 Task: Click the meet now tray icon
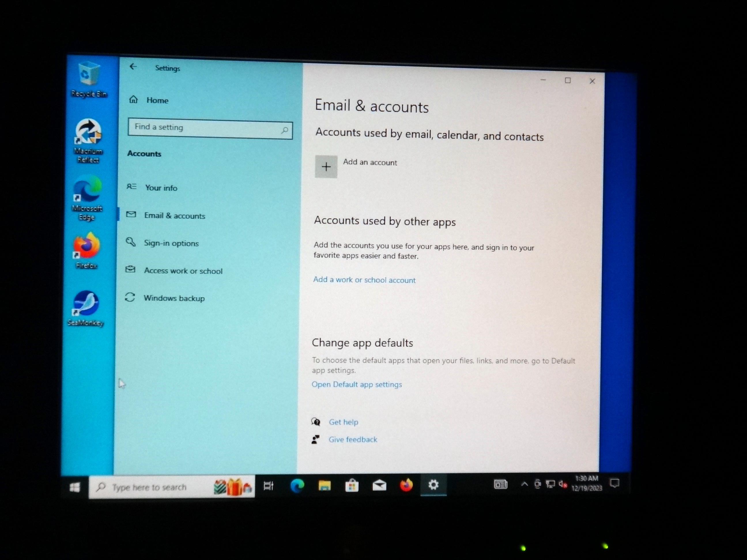pos(537,485)
